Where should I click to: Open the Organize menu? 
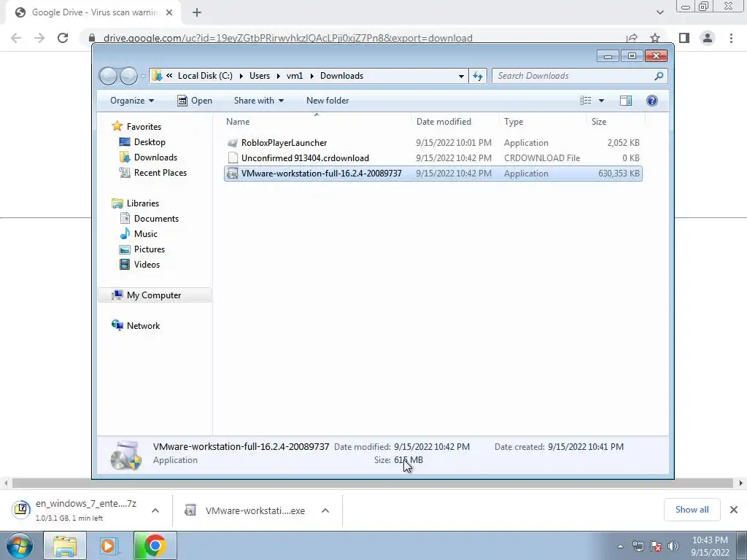pos(132,101)
